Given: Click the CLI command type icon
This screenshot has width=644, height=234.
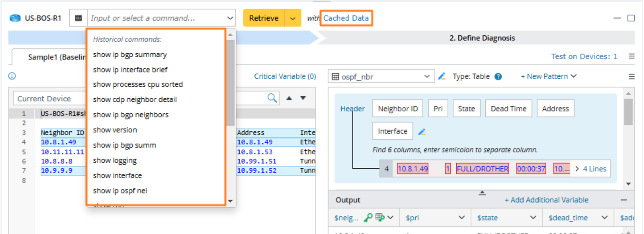Looking at the screenshot, I should [x=78, y=18].
